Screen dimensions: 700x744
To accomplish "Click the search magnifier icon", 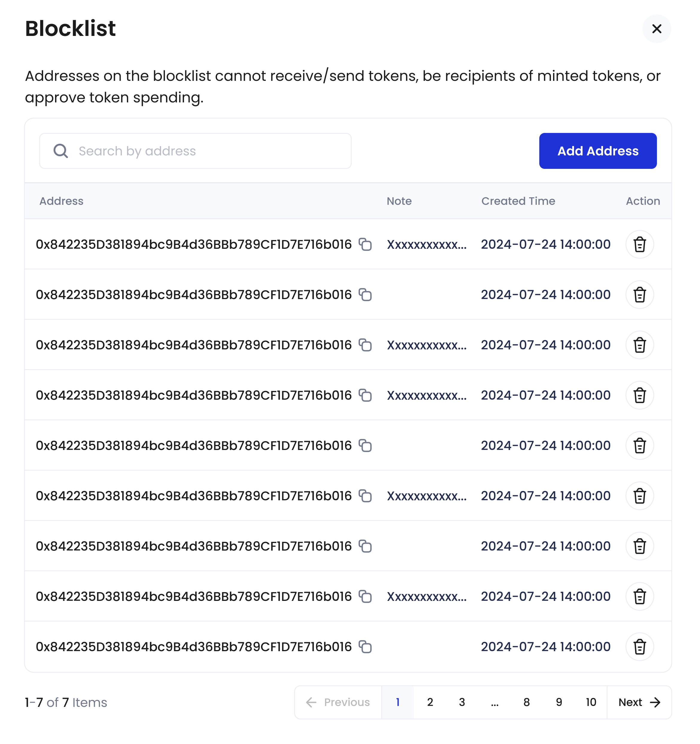I will click(x=61, y=151).
